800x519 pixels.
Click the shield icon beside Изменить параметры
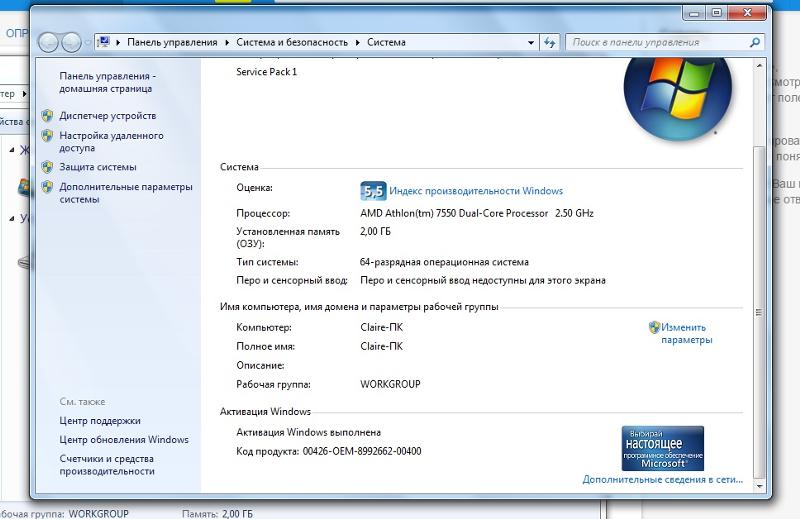(654, 327)
